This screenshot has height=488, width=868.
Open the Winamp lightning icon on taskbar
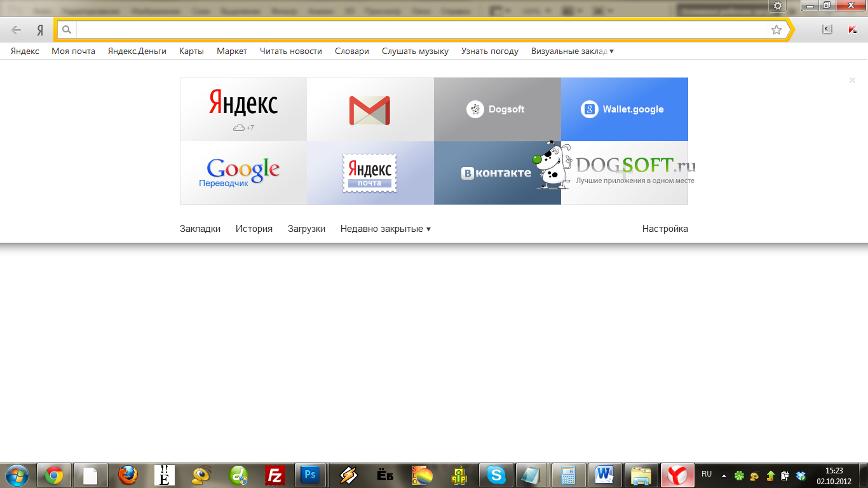[349, 475]
